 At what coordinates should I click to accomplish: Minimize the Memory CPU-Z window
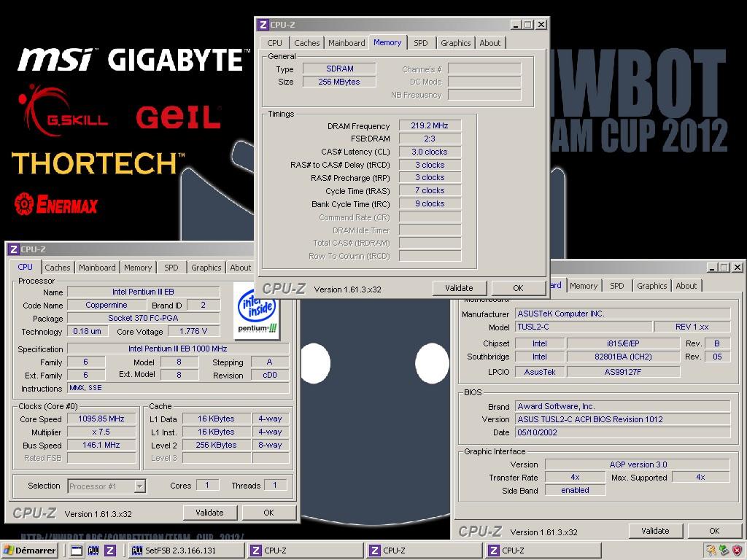pos(516,25)
